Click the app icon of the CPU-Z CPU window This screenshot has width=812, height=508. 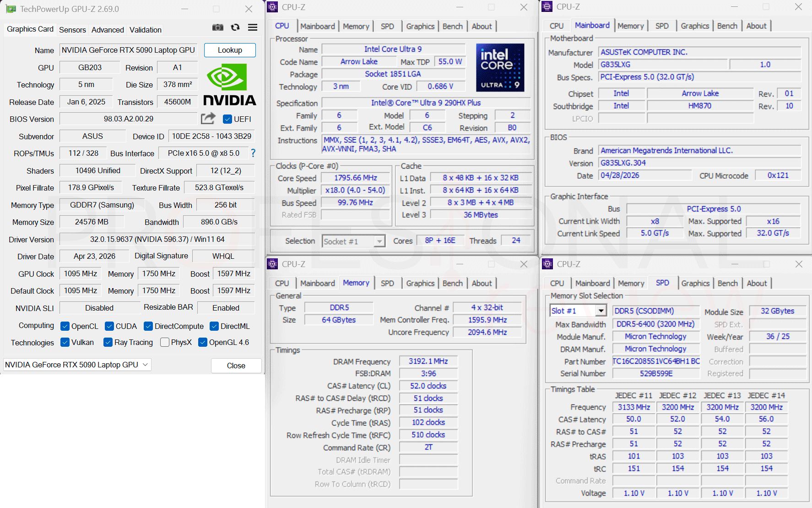point(272,7)
